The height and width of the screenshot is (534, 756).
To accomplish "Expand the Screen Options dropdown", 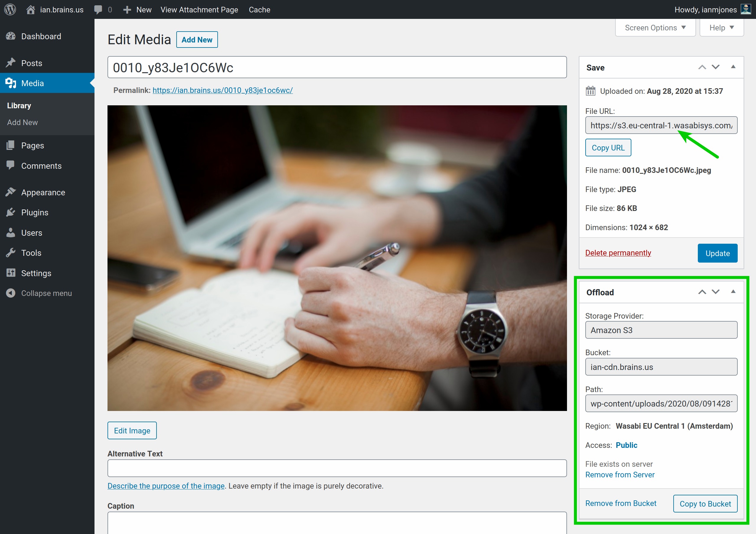I will [x=655, y=28].
